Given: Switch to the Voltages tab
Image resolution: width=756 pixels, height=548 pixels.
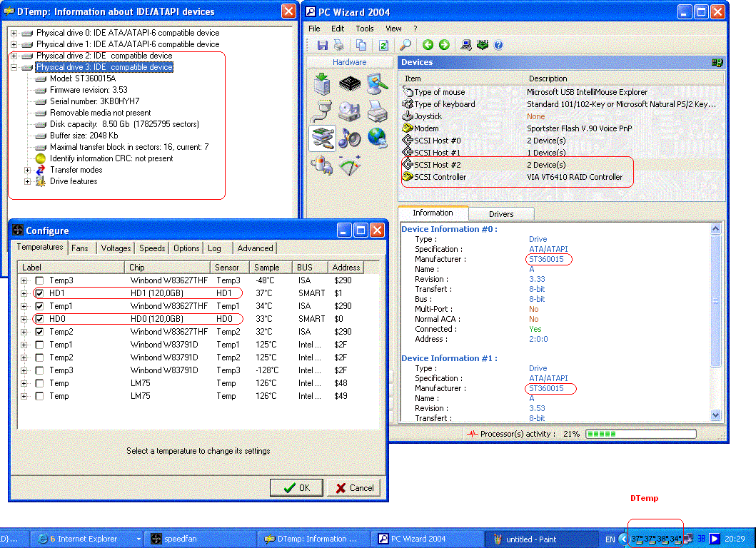Looking at the screenshot, I should [x=116, y=248].
